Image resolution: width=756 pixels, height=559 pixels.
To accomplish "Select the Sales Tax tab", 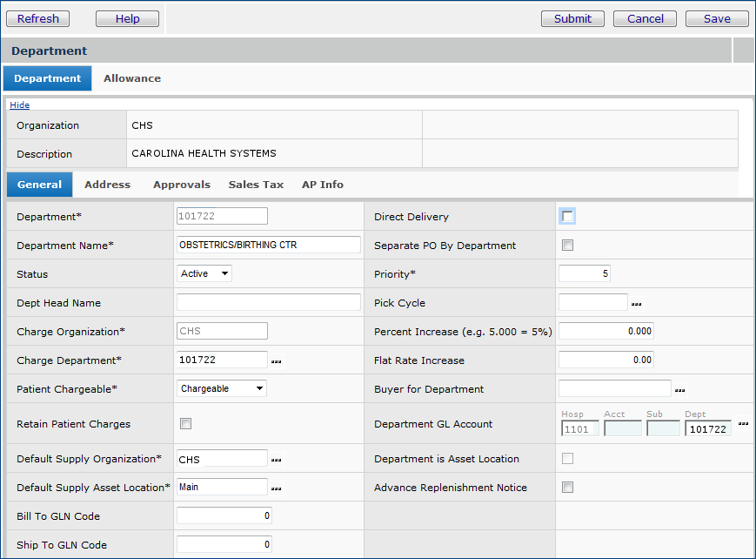I will [256, 185].
